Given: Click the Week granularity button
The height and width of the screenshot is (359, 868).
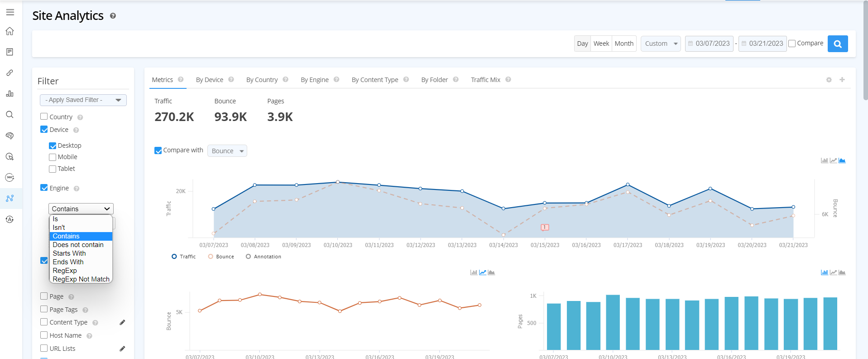Looking at the screenshot, I should coord(601,44).
